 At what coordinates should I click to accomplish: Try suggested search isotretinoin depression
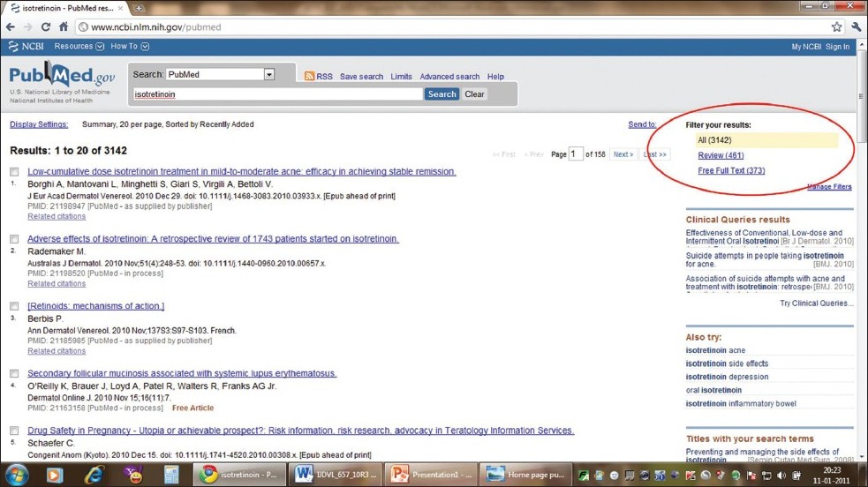pyautogui.click(x=727, y=377)
